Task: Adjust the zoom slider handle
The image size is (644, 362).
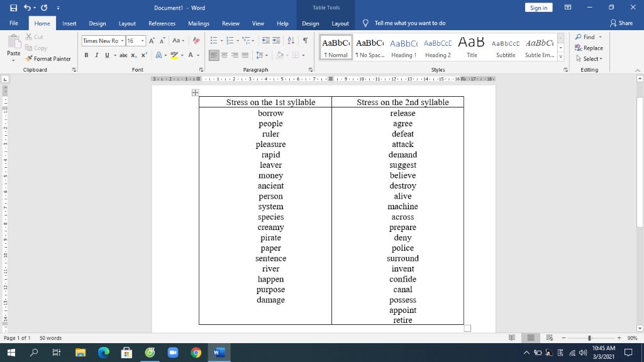Action: tap(589, 337)
